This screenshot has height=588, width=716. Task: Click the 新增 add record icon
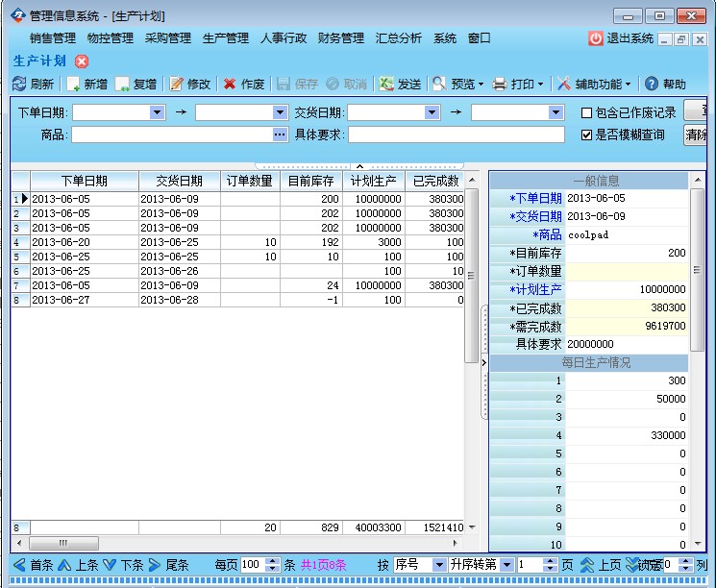click(x=73, y=84)
